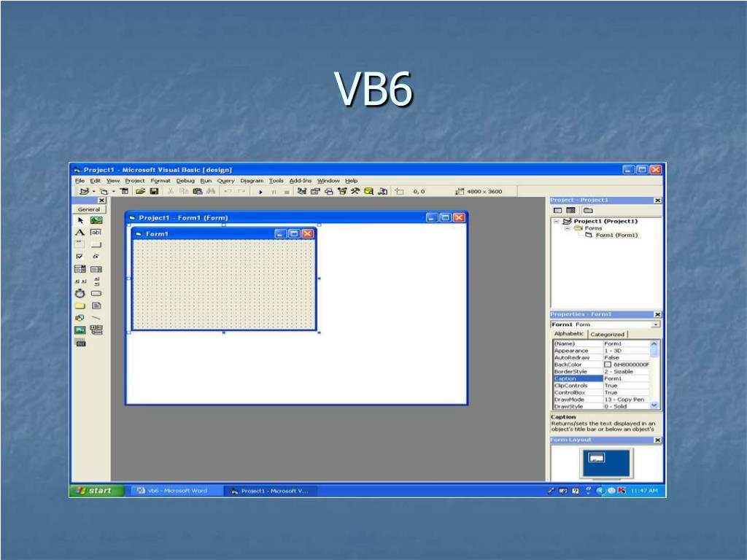Open the Format menu
Viewport: 747px width, 560px height.
160,181
